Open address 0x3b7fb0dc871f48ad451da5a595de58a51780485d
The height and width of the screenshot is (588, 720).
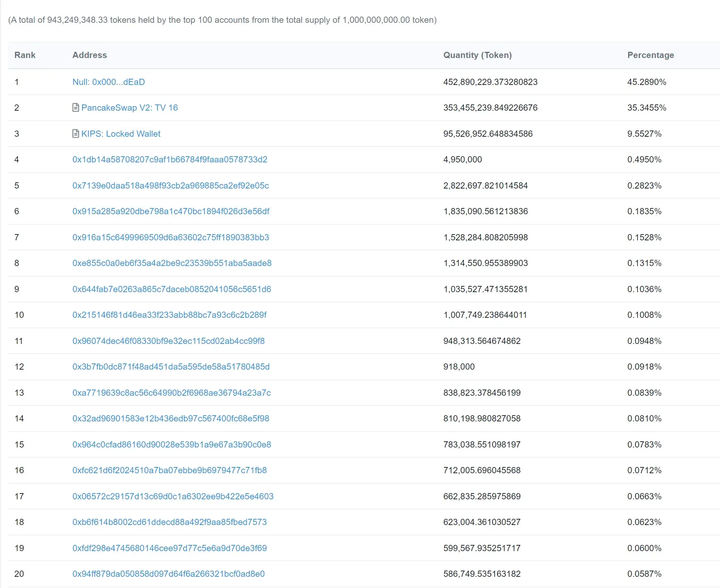click(171, 367)
